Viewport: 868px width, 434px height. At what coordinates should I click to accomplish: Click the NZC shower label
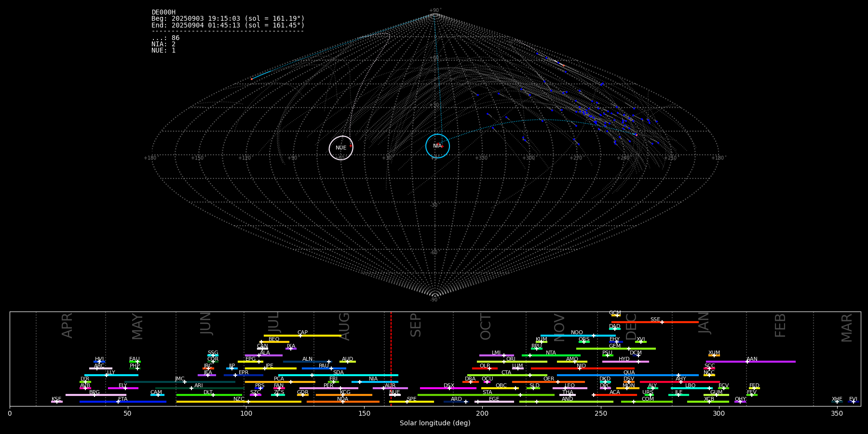239,399
